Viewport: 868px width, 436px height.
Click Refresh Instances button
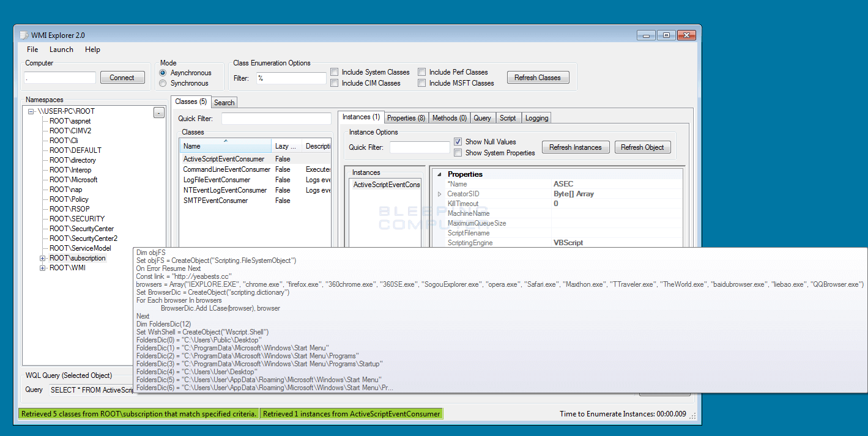click(575, 147)
